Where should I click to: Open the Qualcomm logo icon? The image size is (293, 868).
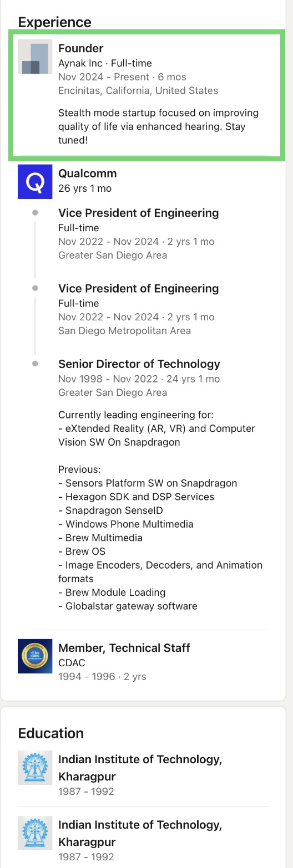tap(35, 181)
